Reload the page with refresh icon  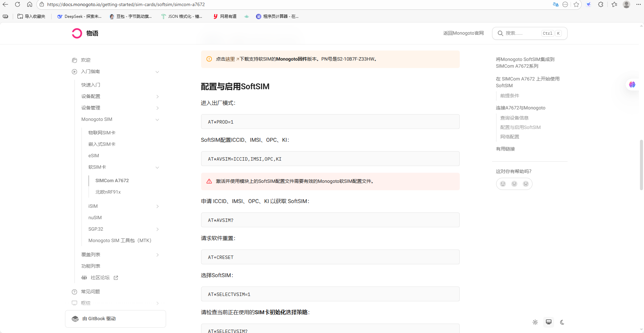click(x=18, y=4)
